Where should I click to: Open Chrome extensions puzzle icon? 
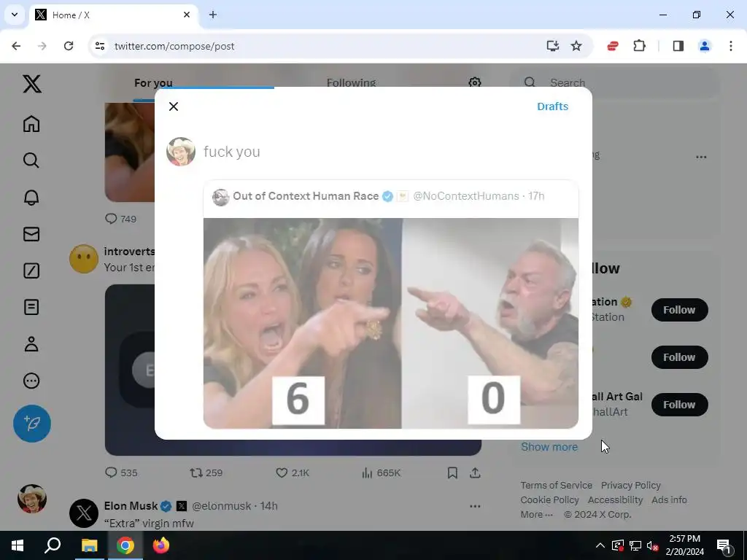point(639,46)
